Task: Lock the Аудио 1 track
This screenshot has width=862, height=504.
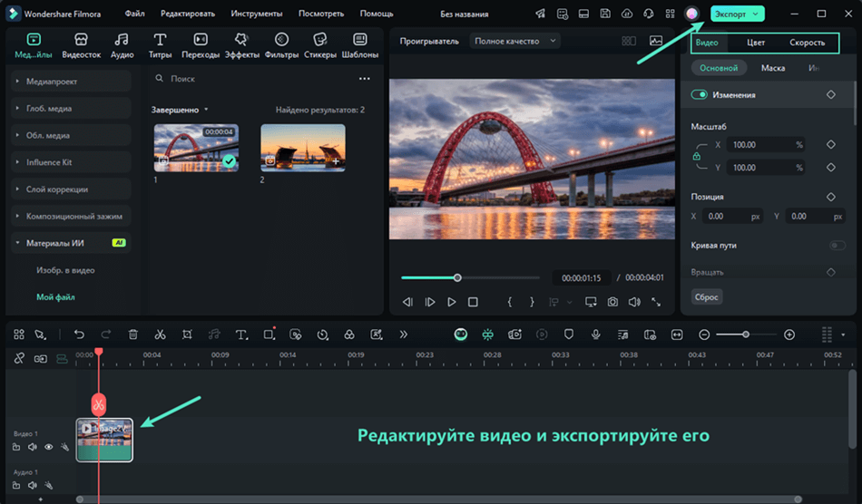Action: click(16, 485)
